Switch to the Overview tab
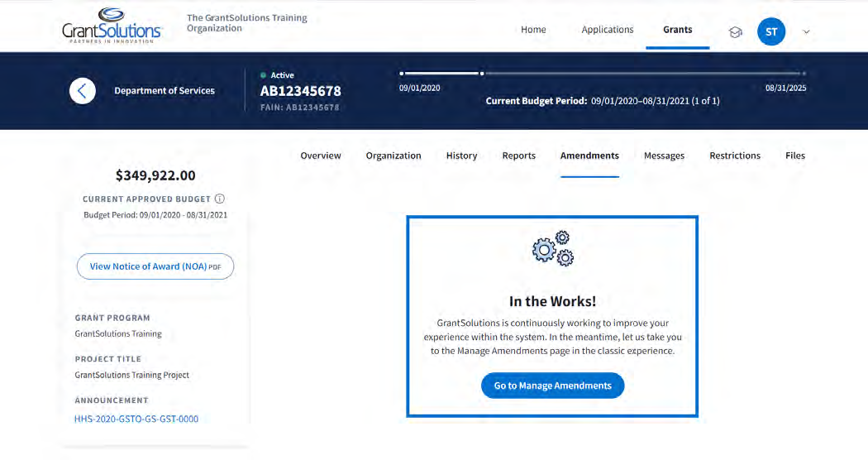Viewport: 868px width, 460px height. click(x=321, y=156)
